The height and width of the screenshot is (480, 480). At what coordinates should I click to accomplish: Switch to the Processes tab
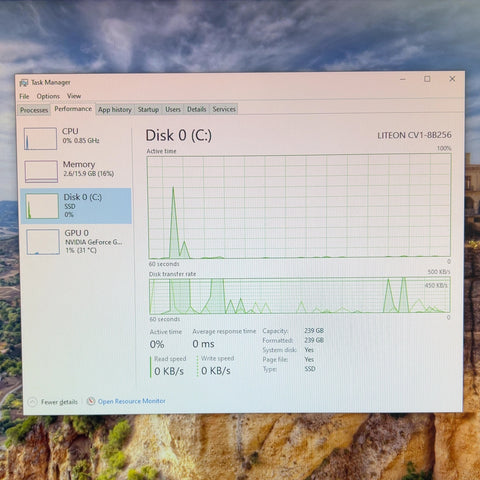pos(34,110)
